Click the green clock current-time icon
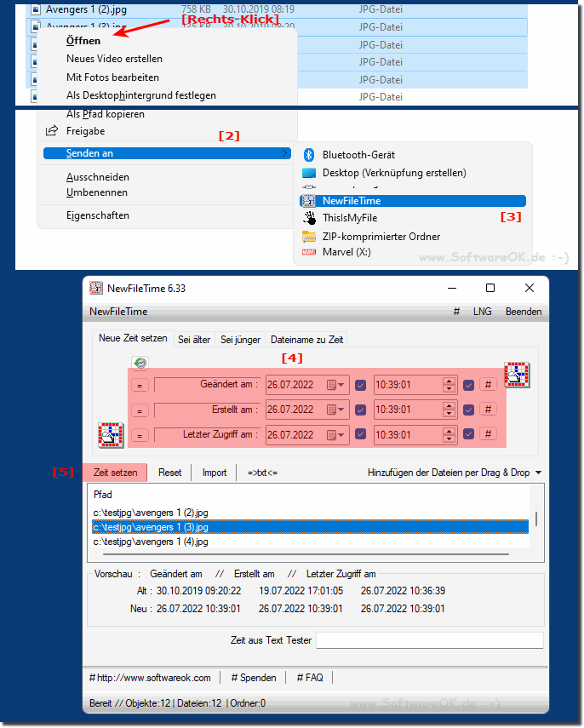This screenshot has height=728, width=584. pos(140,363)
